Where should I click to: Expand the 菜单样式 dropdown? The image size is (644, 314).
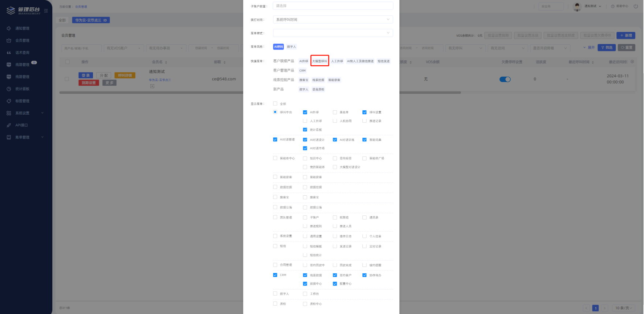333,33
